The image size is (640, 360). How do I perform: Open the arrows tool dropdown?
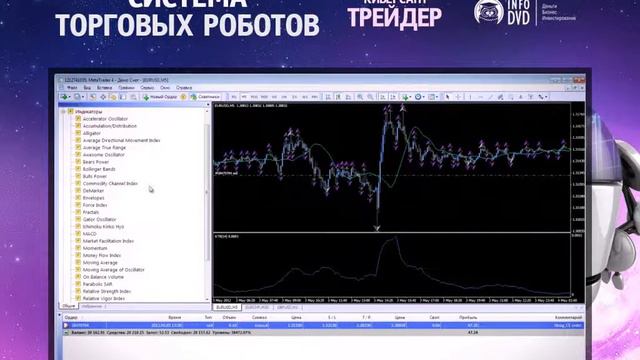point(546,97)
